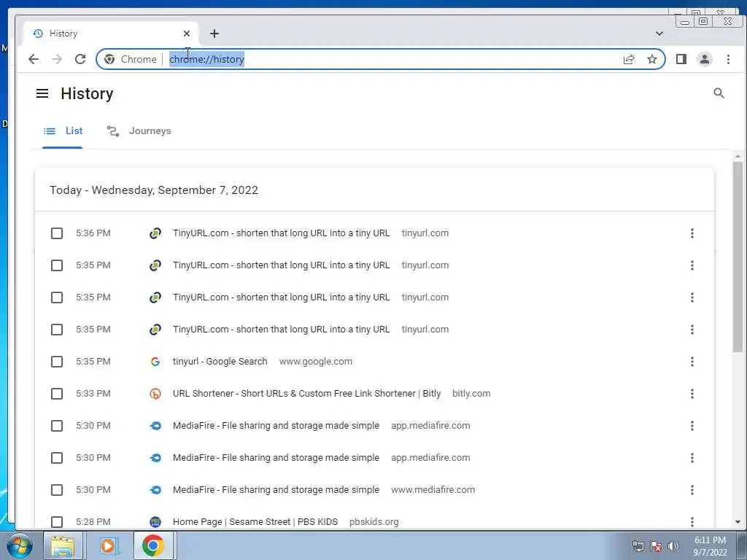
Task: Check the Sesame Street PBS KIDS entry
Action: pos(57,522)
